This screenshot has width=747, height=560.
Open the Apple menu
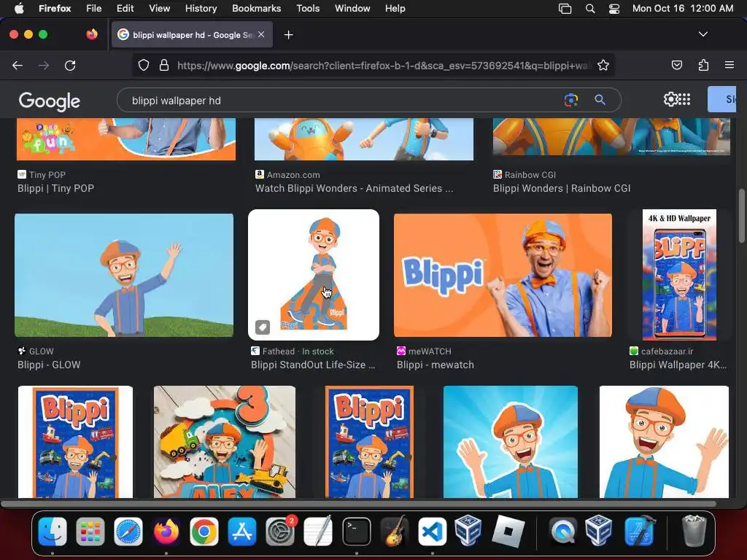coord(19,8)
